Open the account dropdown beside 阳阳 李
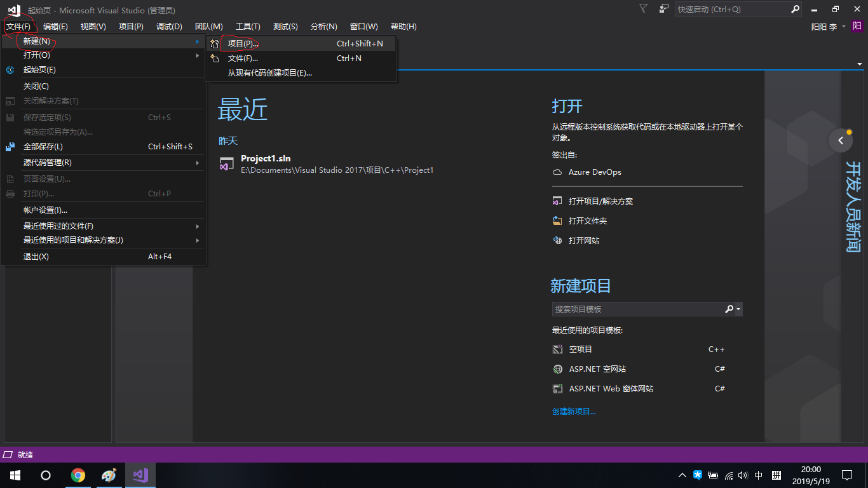Image resolution: width=868 pixels, height=488 pixels. tap(843, 26)
